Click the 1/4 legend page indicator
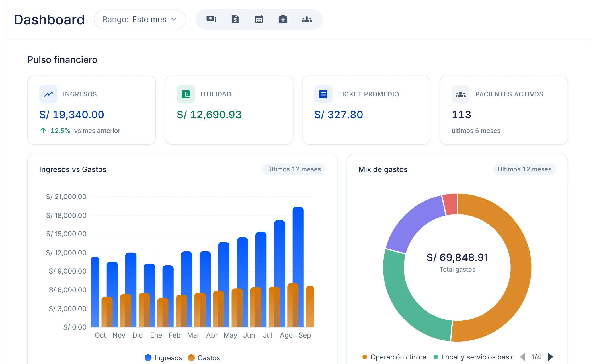Image resolution: width=595 pixels, height=364 pixels. tap(536, 357)
